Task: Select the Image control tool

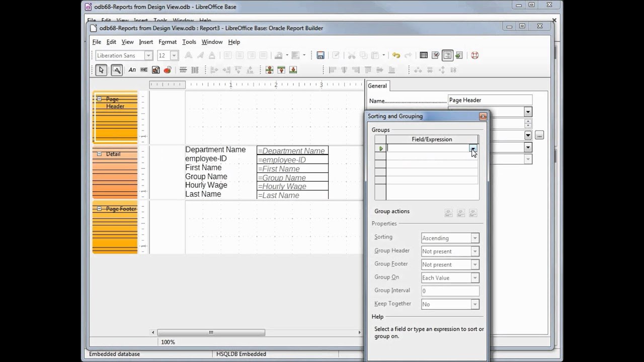Action: pyautogui.click(x=155, y=70)
